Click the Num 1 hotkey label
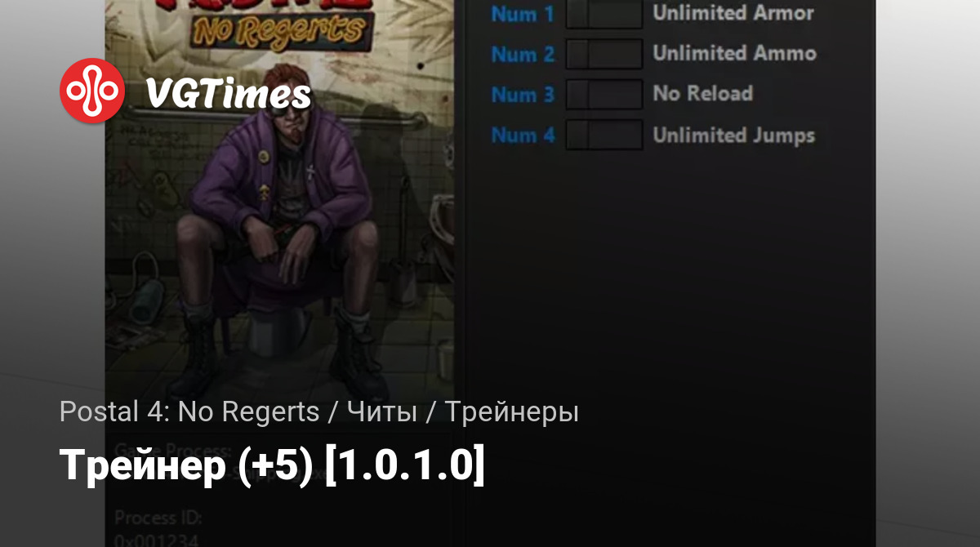 pos(523,14)
